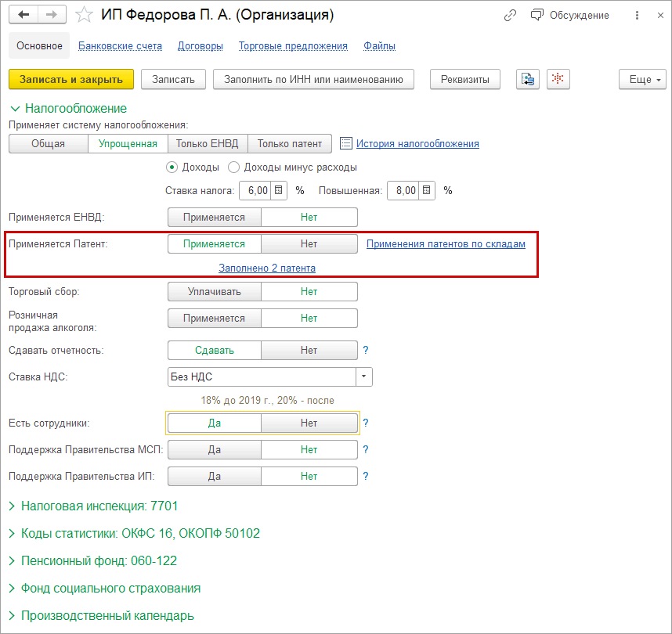Open the Договоры tab
672x634 pixels.
click(x=201, y=46)
